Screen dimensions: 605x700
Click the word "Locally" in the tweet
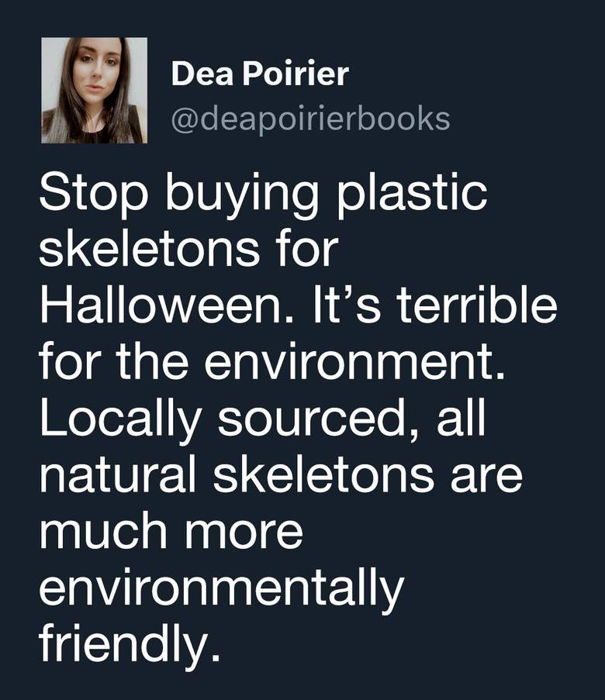coord(119,420)
